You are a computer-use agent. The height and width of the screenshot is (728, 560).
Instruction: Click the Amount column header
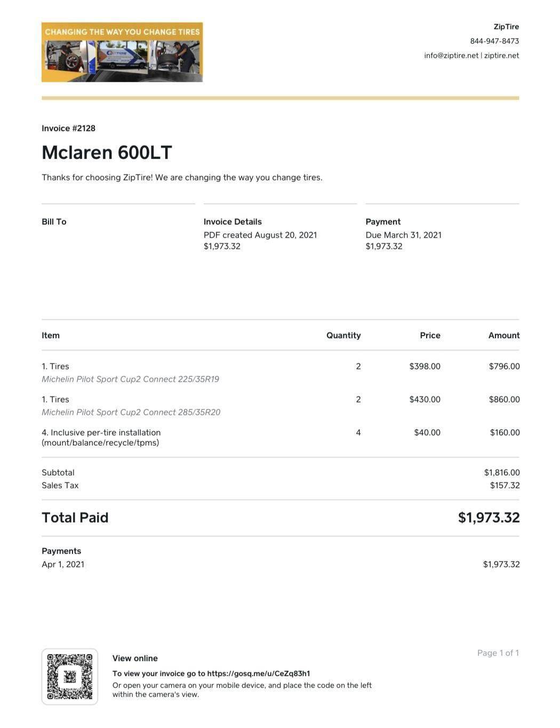point(504,335)
